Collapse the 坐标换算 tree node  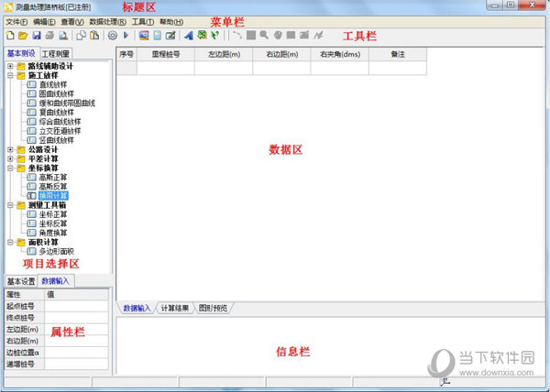tap(10, 169)
